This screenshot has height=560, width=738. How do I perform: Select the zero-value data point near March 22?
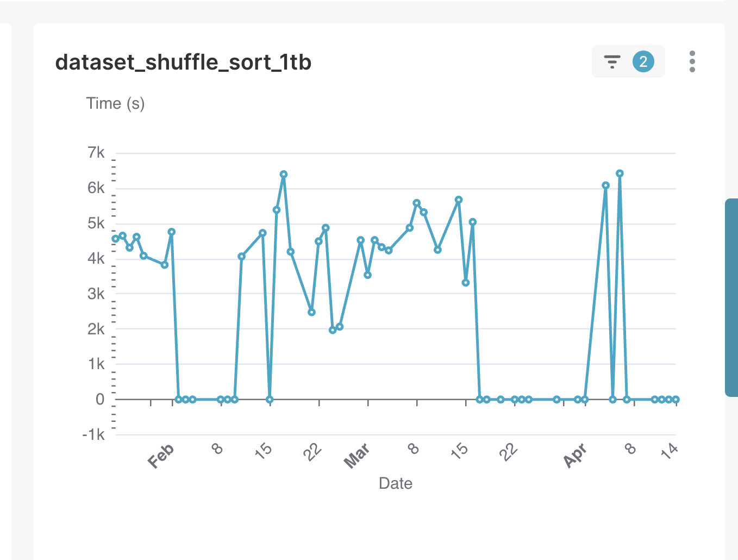pos(514,399)
